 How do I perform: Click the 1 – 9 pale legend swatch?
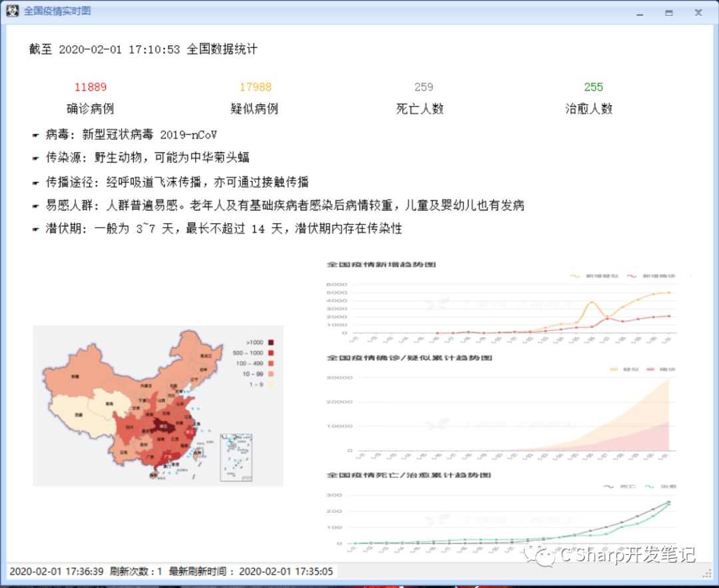click(272, 384)
